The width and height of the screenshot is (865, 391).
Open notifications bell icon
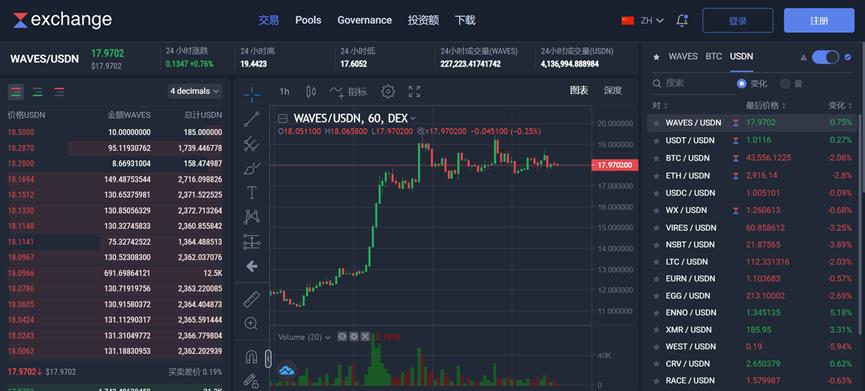click(682, 20)
